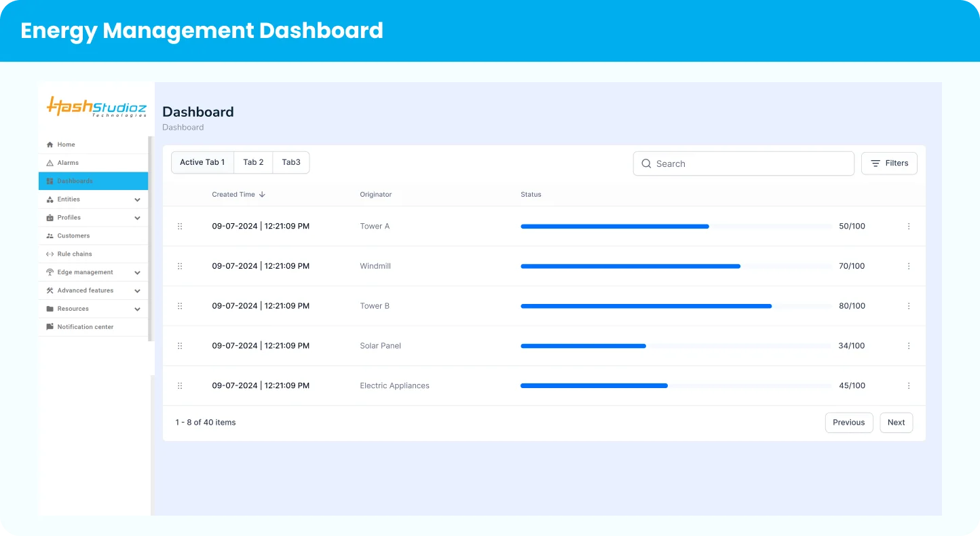Expand the Edge management chevron
Image resolution: width=980 pixels, height=536 pixels.
pyautogui.click(x=137, y=273)
